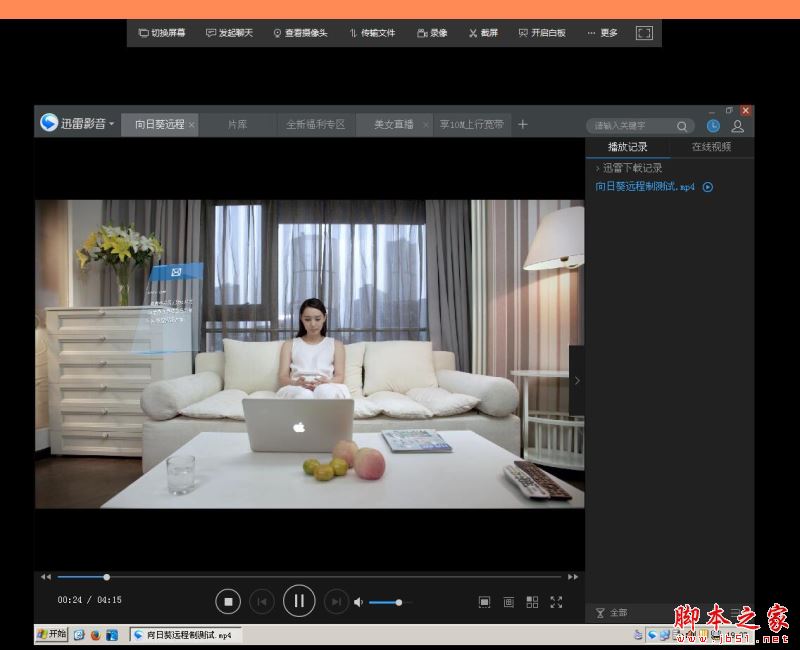This screenshot has width=800, height=650.
Task: Select the 片库 tab
Action: [x=237, y=125]
